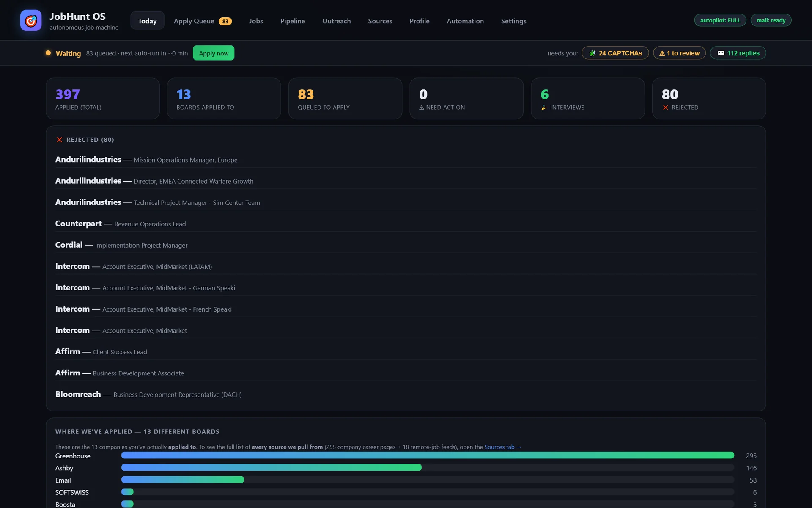Open the Sources tab in the navigation
Image resolution: width=812 pixels, height=508 pixels.
point(380,21)
